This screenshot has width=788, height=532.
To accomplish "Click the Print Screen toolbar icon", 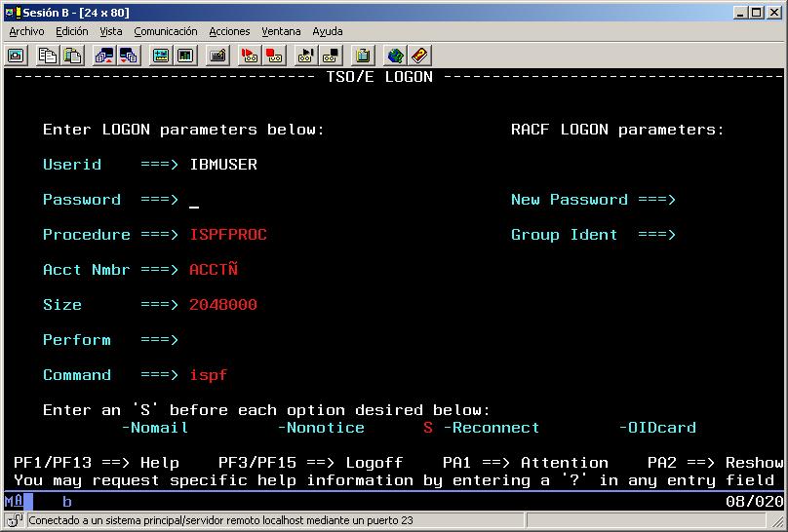I will tap(16, 56).
